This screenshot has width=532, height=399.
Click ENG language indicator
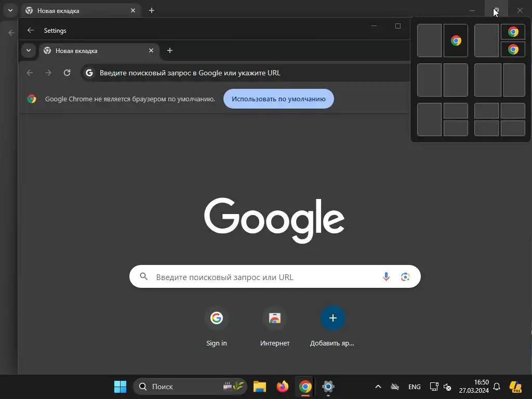coord(414,387)
